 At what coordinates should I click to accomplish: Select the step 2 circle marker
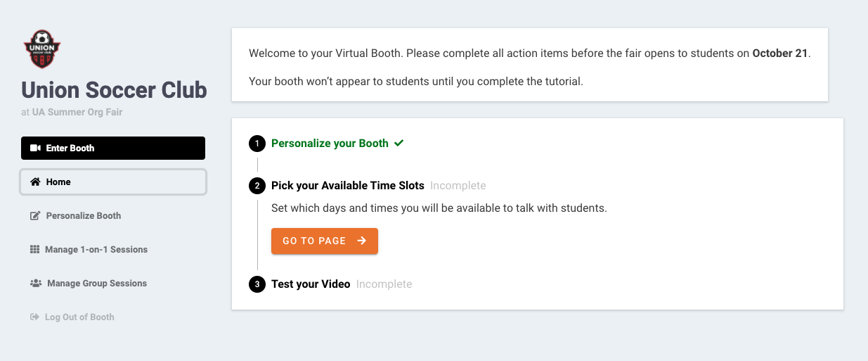click(257, 186)
